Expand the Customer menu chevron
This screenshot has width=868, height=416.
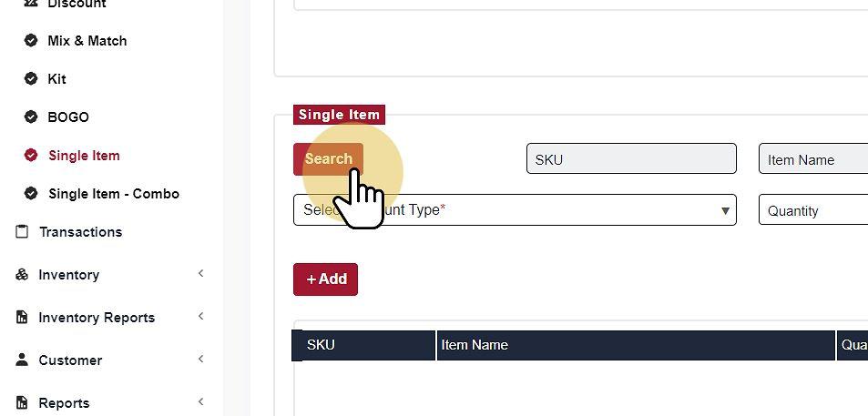[200, 360]
